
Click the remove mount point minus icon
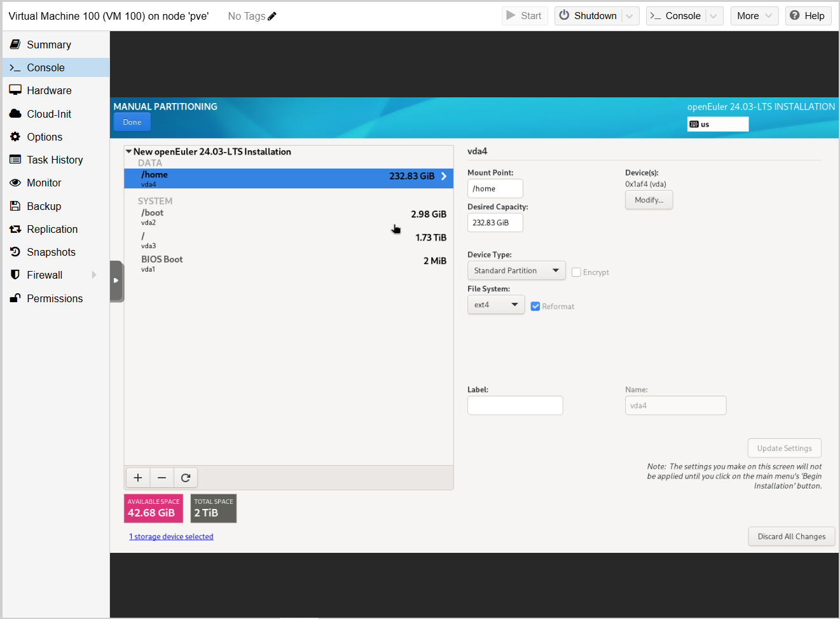click(162, 478)
